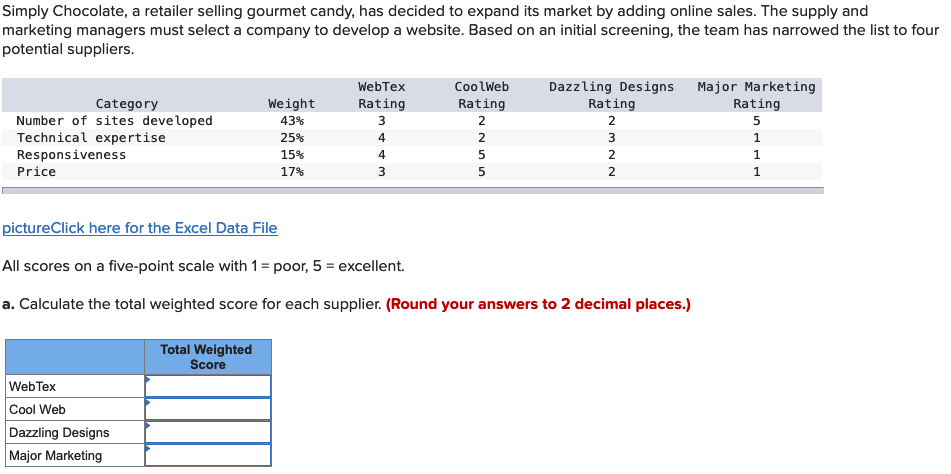Click the CoolWeb Rating column header
951x474 pixels.
[x=482, y=95]
